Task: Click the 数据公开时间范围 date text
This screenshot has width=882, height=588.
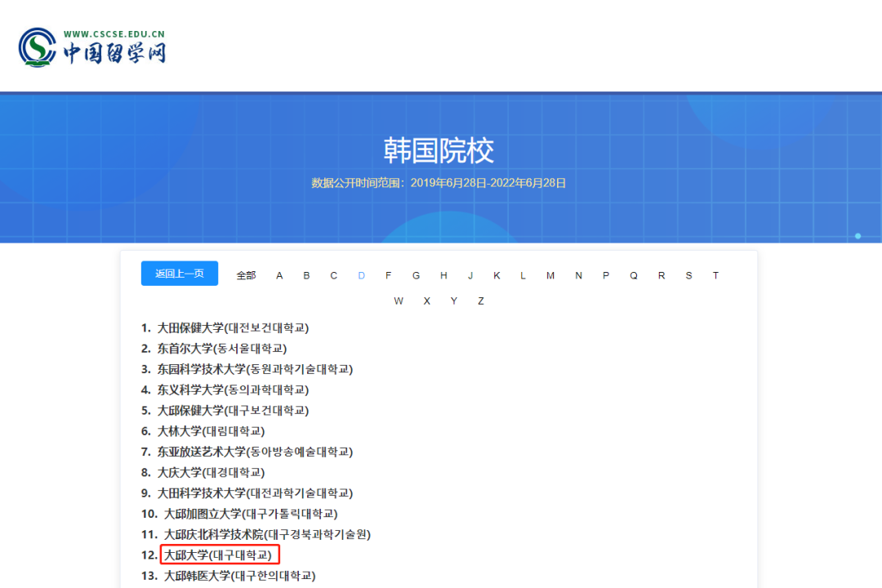Action: tap(439, 183)
